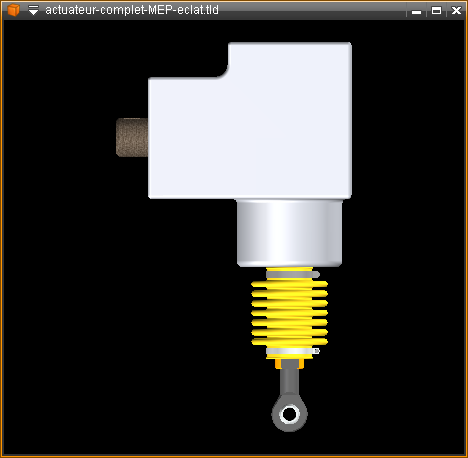Select the orange nut below the bellows
The height and width of the screenshot is (458, 468).
289,364
